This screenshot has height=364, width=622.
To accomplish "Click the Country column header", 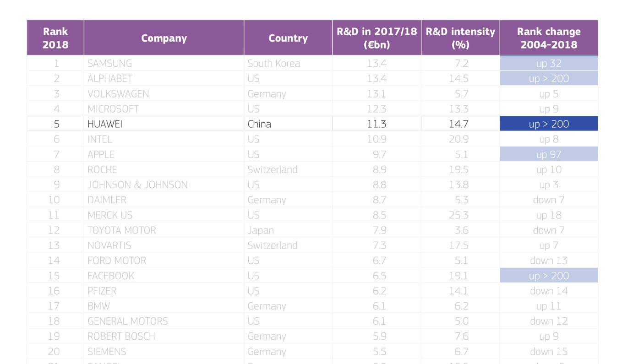I will tap(288, 38).
